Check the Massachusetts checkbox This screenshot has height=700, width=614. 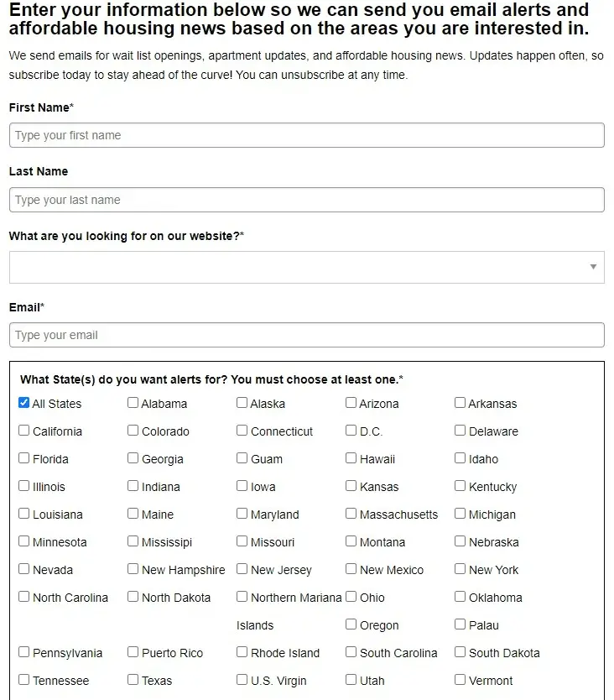pyautogui.click(x=351, y=514)
